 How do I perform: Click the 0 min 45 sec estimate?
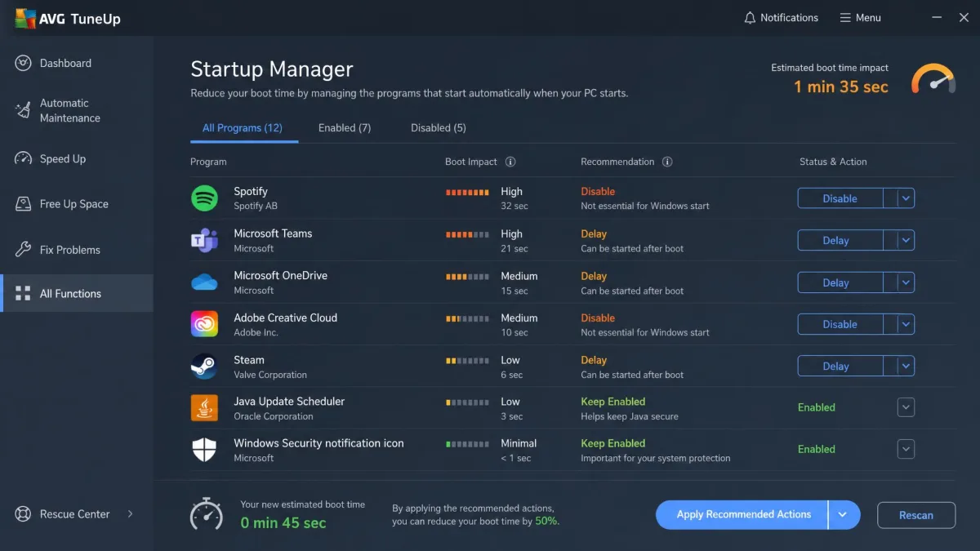click(283, 522)
